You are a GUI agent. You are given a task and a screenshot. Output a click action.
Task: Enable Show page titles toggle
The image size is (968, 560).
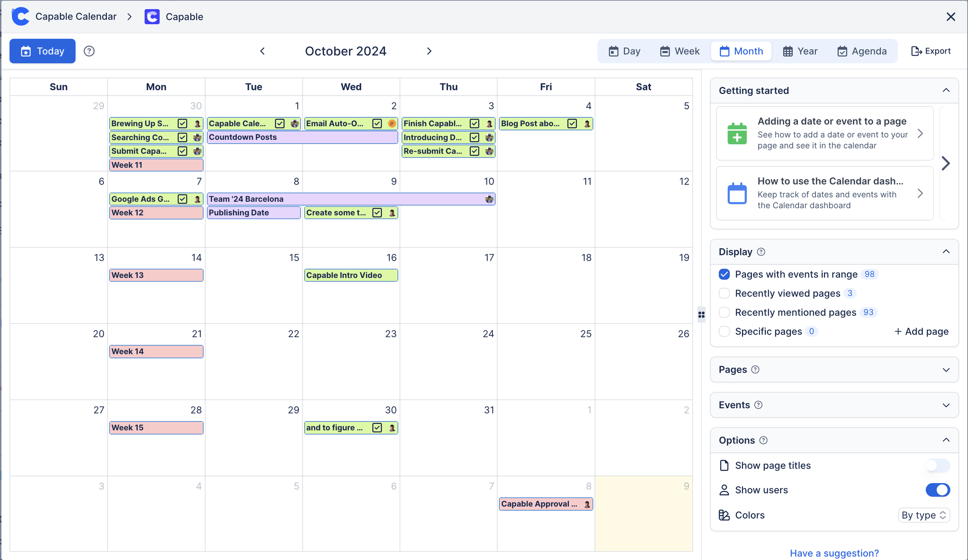pos(937,465)
